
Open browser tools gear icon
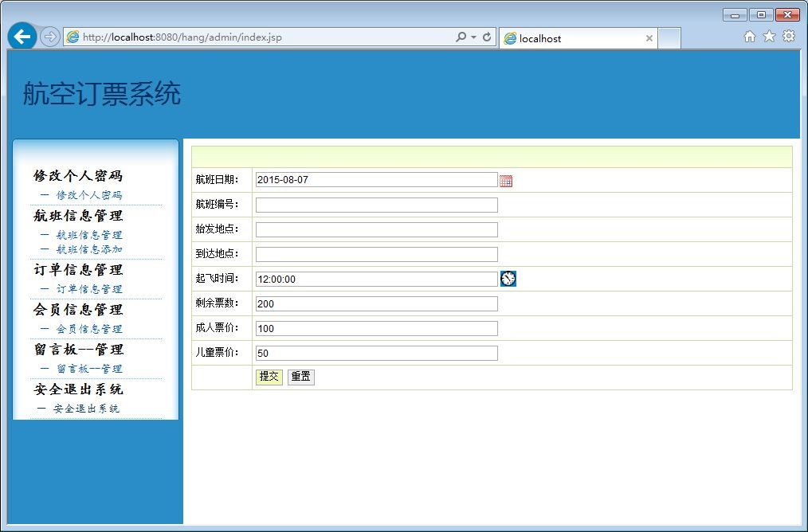point(788,36)
